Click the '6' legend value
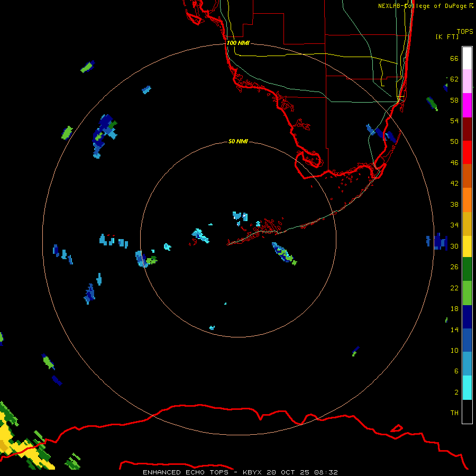Screen dimensions: 476x476 456,371
